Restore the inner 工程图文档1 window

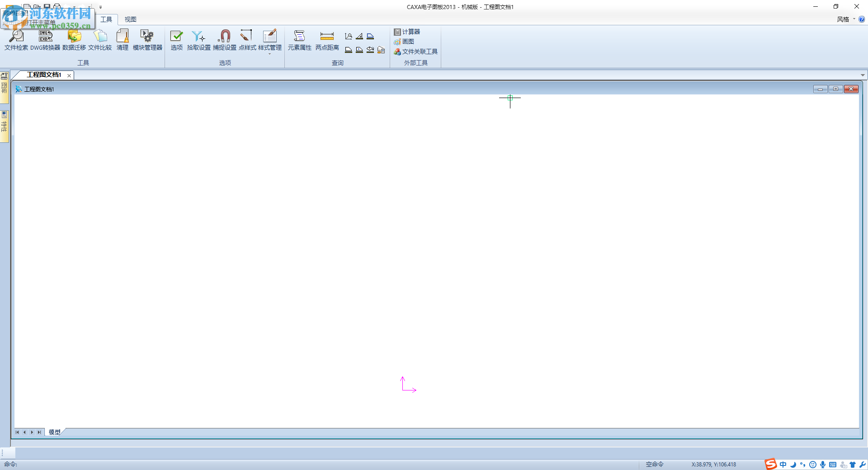[x=835, y=89]
